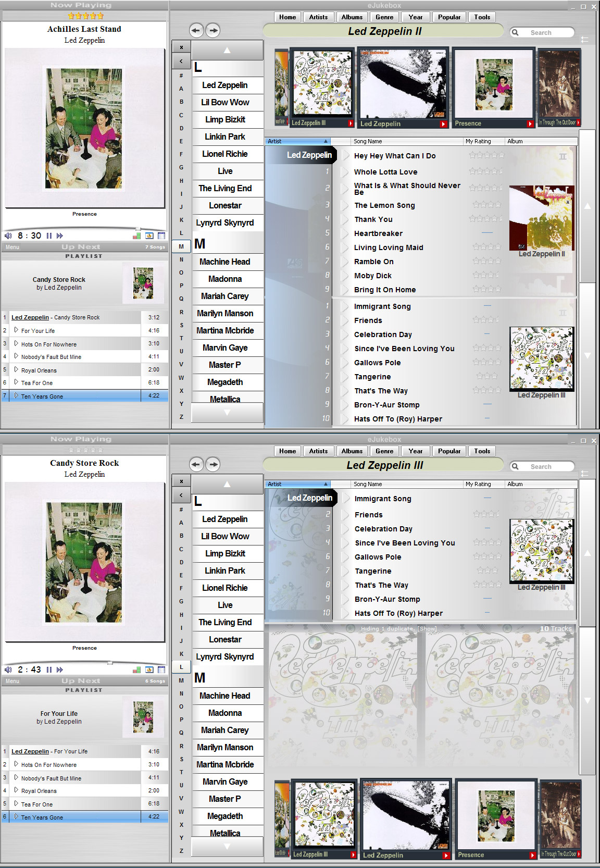Open the Genre tab in top window
The image size is (600, 868).
(384, 17)
